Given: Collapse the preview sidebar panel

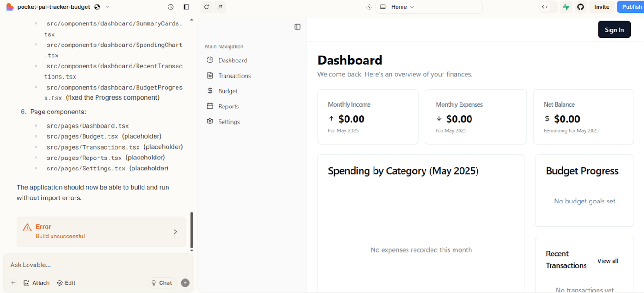Looking at the screenshot, I should (x=297, y=27).
